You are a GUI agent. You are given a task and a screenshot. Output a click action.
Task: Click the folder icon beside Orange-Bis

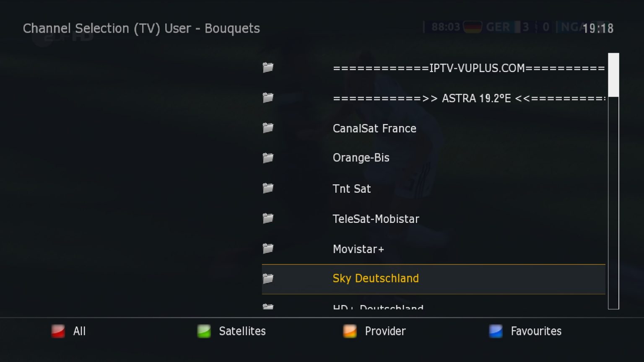coord(268,158)
